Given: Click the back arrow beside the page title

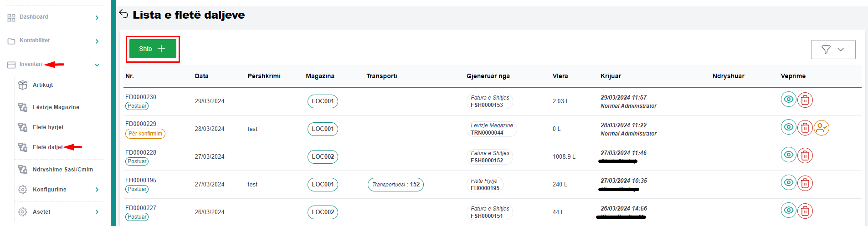Looking at the screenshot, I should [123, 14].
